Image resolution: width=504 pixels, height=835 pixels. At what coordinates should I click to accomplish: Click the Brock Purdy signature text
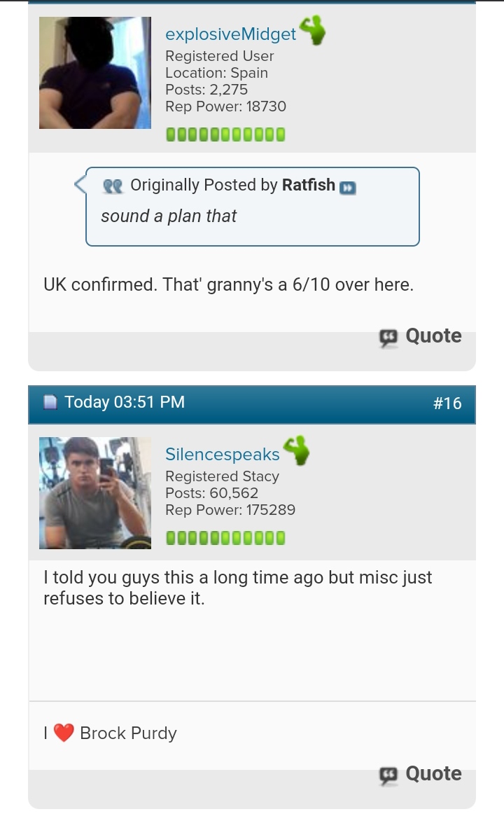(128, 733)
